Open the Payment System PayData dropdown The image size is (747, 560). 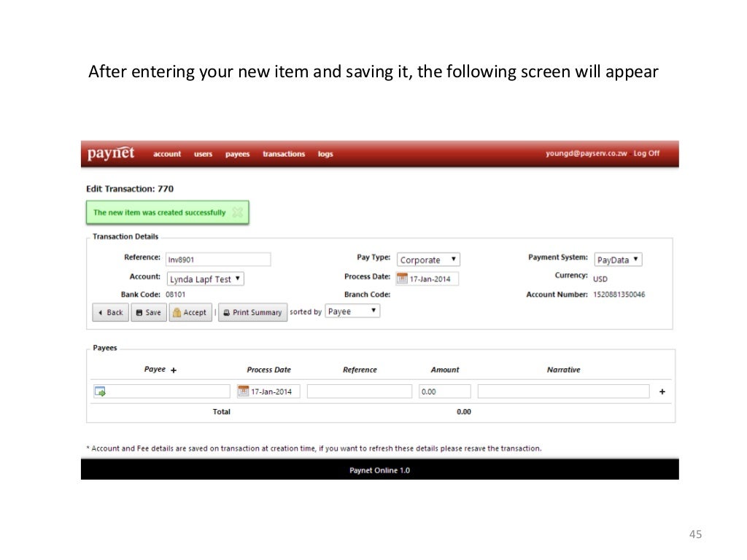pos(618,260)
